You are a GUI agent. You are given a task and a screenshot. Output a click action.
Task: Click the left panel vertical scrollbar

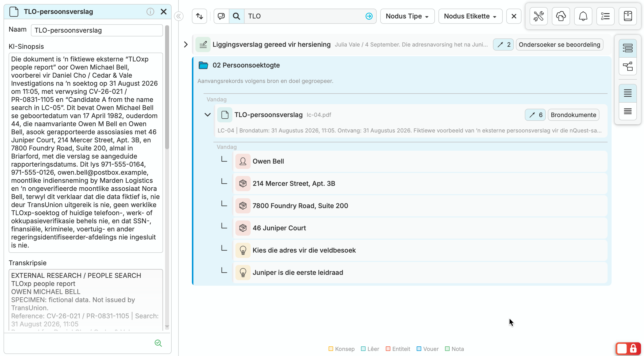[167, 87]
